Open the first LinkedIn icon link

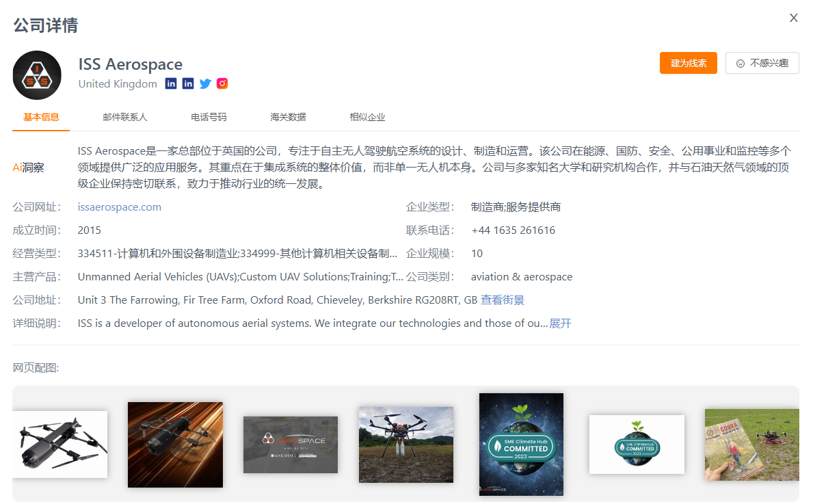pyautogui.click(x=170, y=83)
